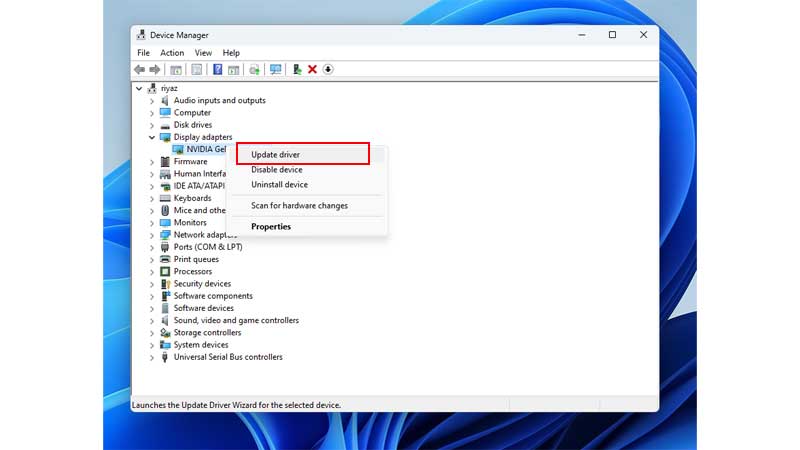Click the Processors category icon

click(x=165, y=271)
